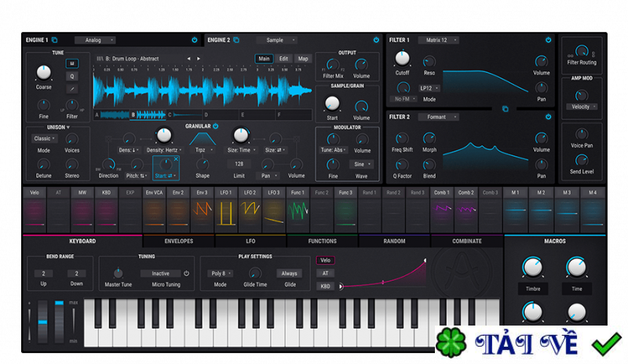628x364 pixels.
Task: Open the LP12 filter mode dropdown
Action: point(429,88)
